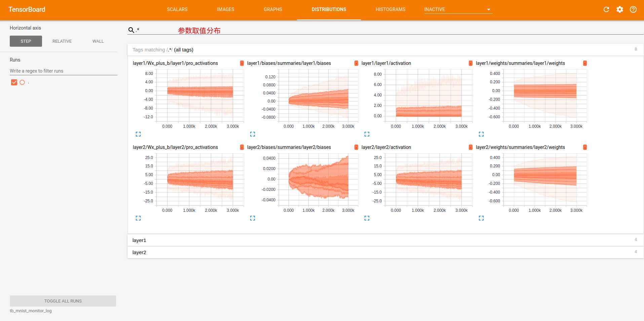The image size is (644, 321).
Task: Expand layer2 pro_activations chart to full size
Action: [x=138, y=218]
